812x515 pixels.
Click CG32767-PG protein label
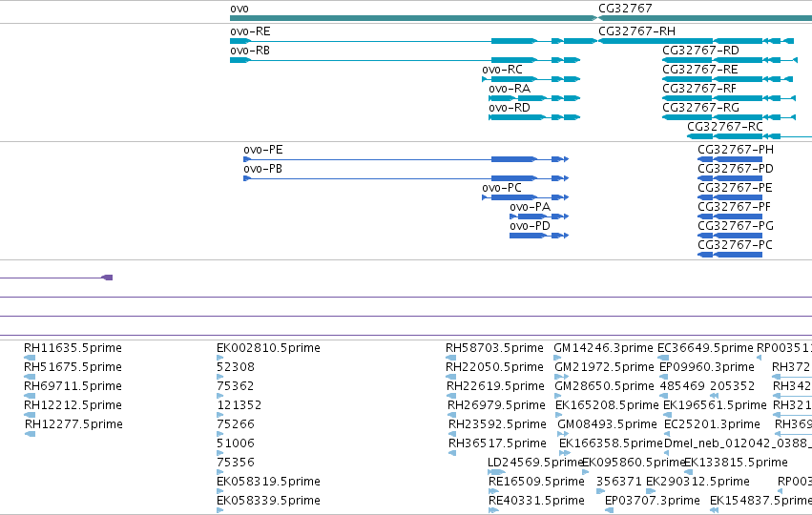736,227
